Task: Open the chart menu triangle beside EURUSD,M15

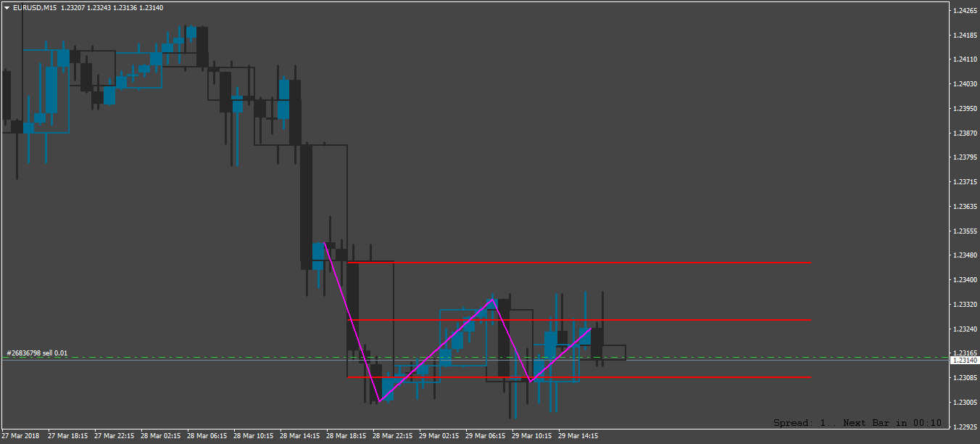Action: point(7,8)
